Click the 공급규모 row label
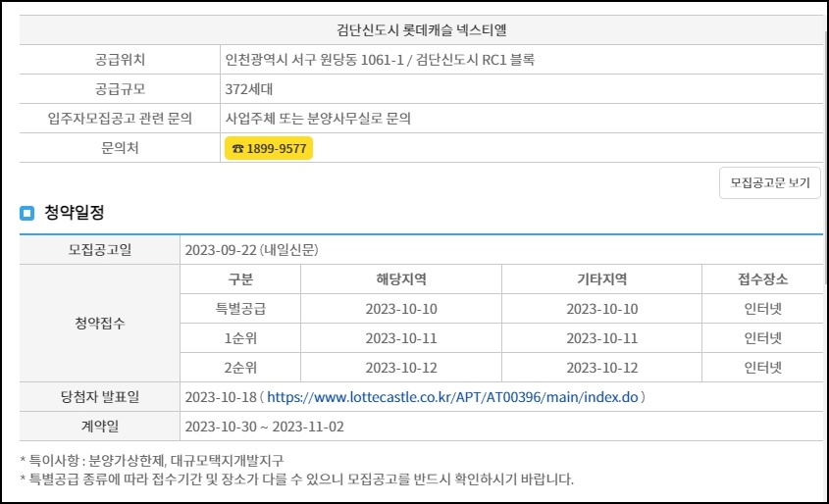 pos(120,89)
